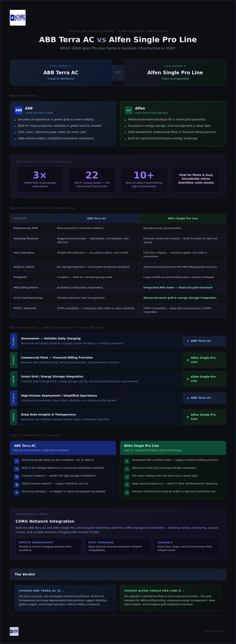This screenshot has height=644, width=236.
Task: Click the dollar icon beside 'Integrated MID-certified meter'
Action: [x=127, y=461]
